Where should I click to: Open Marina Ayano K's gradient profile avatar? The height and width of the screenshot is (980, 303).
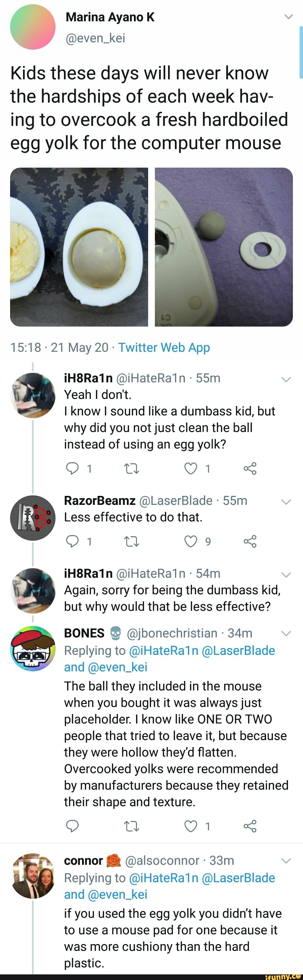click(x=33, y=27)
